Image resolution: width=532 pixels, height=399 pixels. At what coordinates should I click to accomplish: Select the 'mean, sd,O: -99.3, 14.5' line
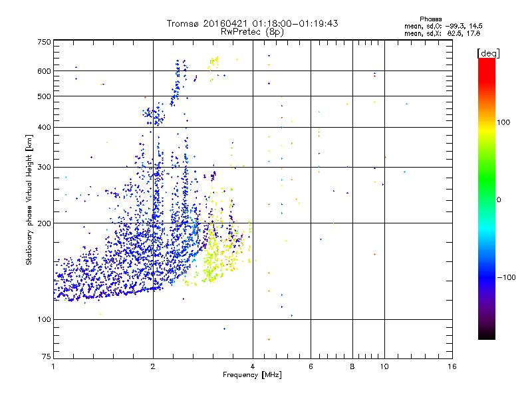point(443,26)
